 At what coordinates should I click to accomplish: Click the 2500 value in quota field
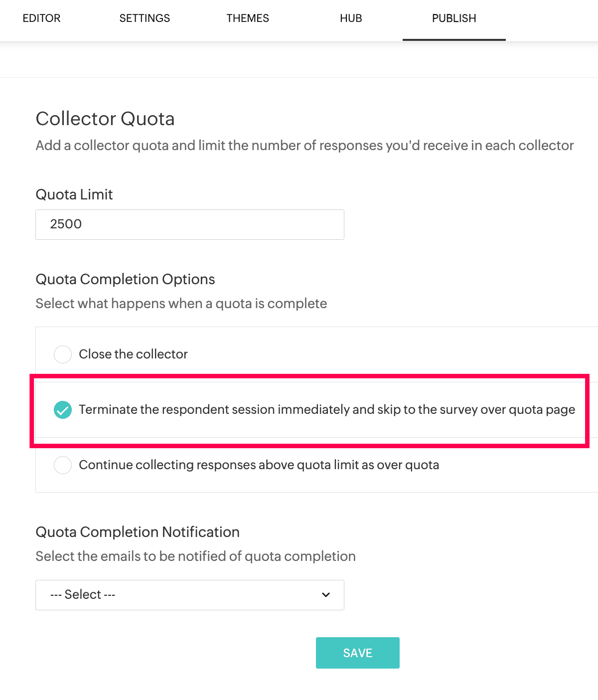pos(66,224)
